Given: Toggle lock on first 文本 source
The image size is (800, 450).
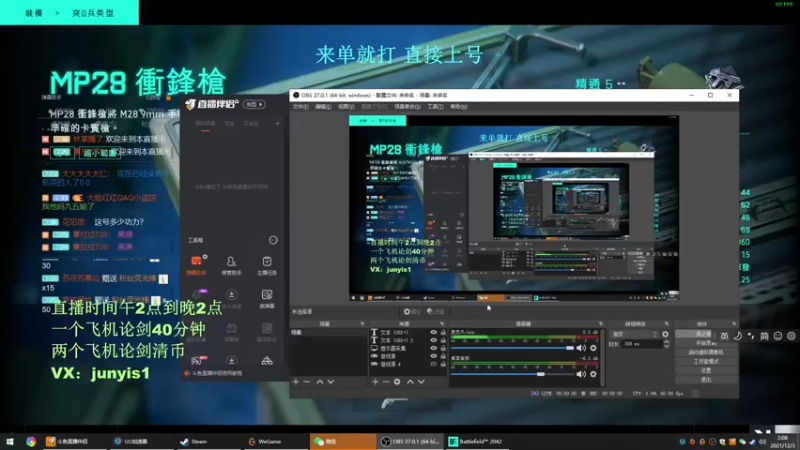Looking at the screenshot, I should pos(443,332).
